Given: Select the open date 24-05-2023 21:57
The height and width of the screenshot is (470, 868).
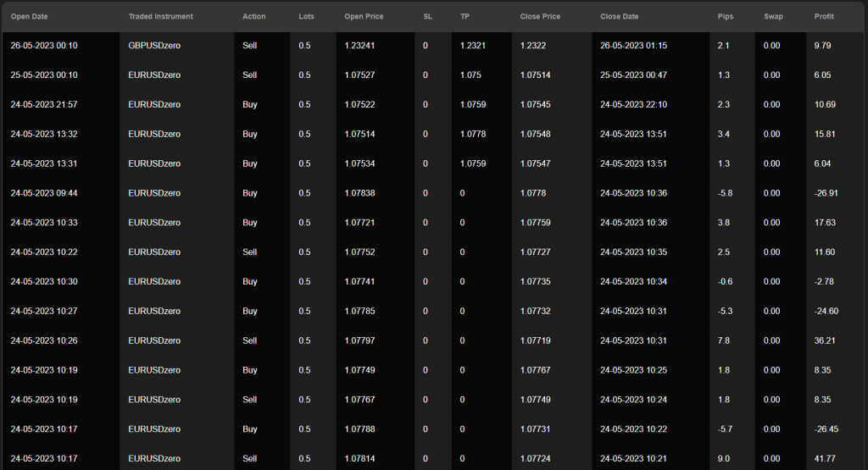Looking at the screenshot, I should click(x=44, y=104).
